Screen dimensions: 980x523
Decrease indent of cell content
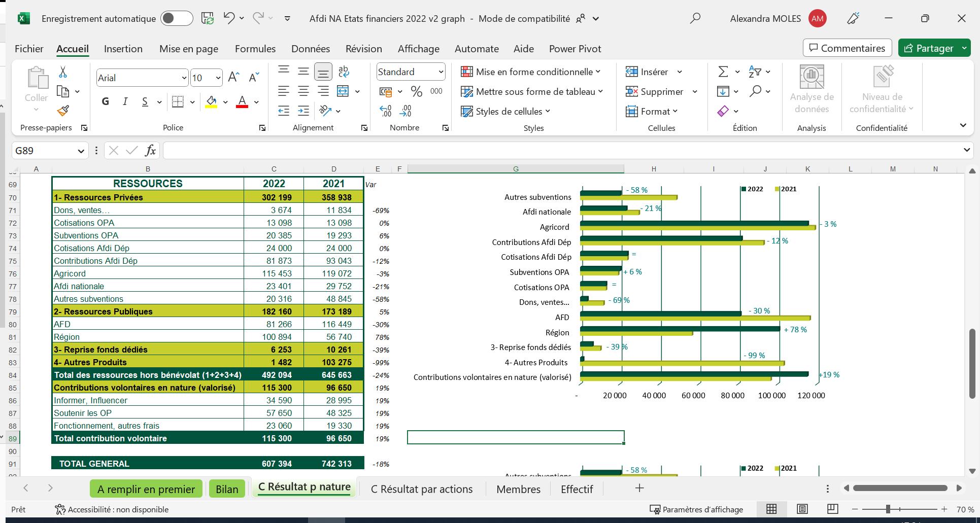tap(284, 111)
